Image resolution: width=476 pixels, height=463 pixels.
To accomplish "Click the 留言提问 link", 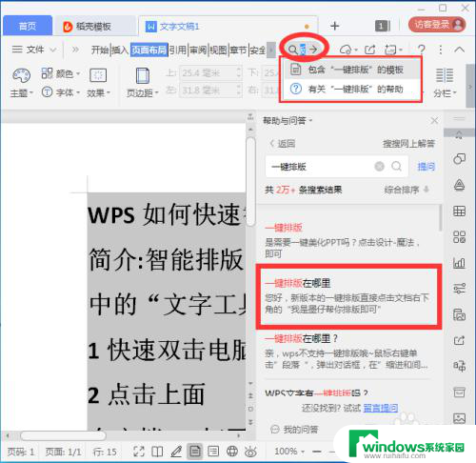I will 380,408.
